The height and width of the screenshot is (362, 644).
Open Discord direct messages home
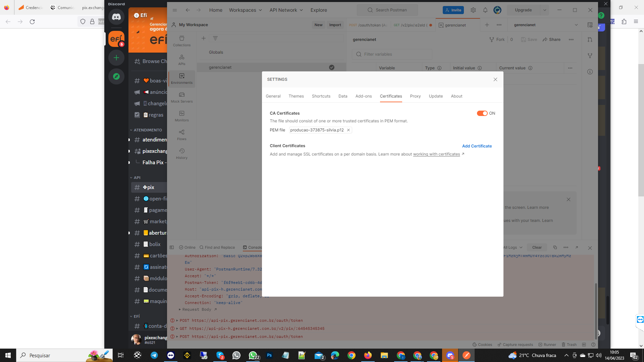pos(116,17)
